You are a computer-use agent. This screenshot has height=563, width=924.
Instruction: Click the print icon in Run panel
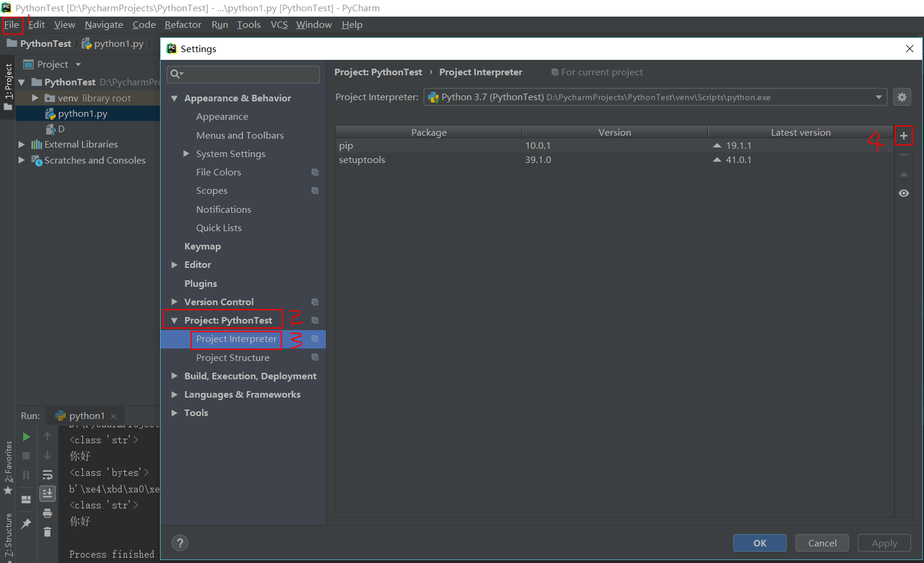(47, 513)
